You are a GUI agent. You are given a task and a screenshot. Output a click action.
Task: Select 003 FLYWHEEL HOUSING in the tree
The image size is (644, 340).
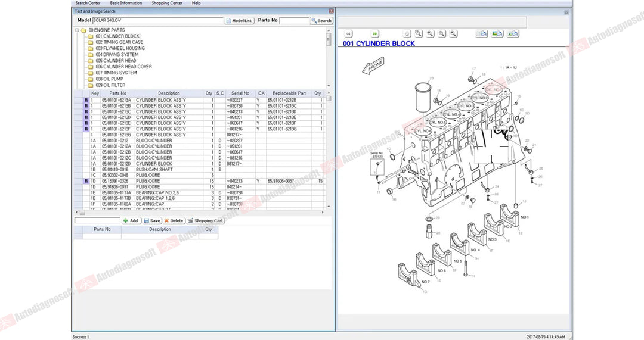pos(120,48)
